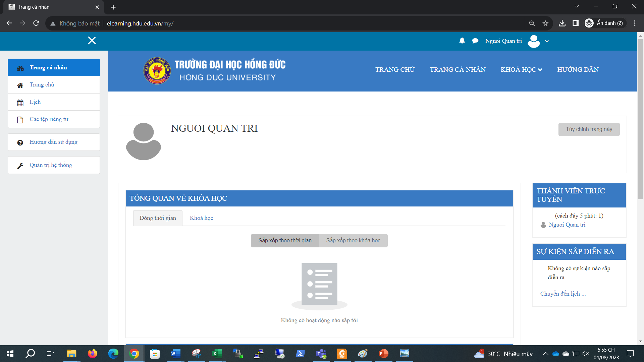Select Sắp xếp theo khóa học

click(353, 240)
